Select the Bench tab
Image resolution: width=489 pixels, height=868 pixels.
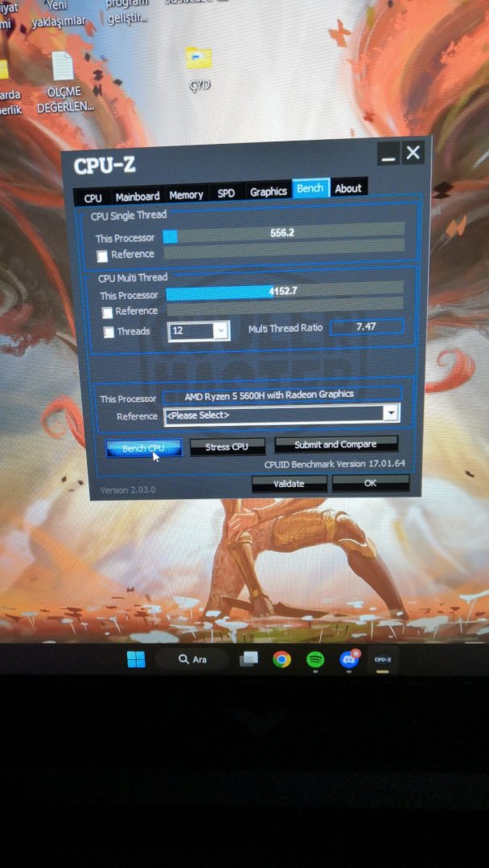(310, 188)
